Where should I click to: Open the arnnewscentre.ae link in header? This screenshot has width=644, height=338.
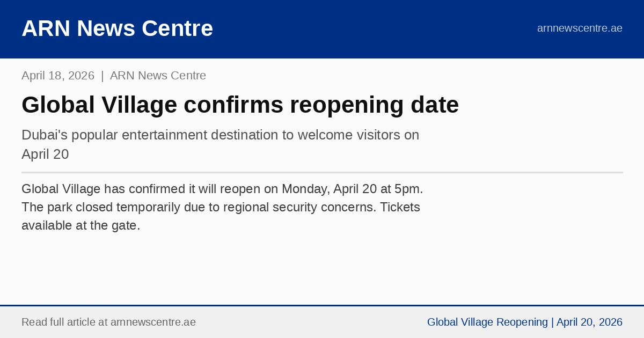coord(580,28)
